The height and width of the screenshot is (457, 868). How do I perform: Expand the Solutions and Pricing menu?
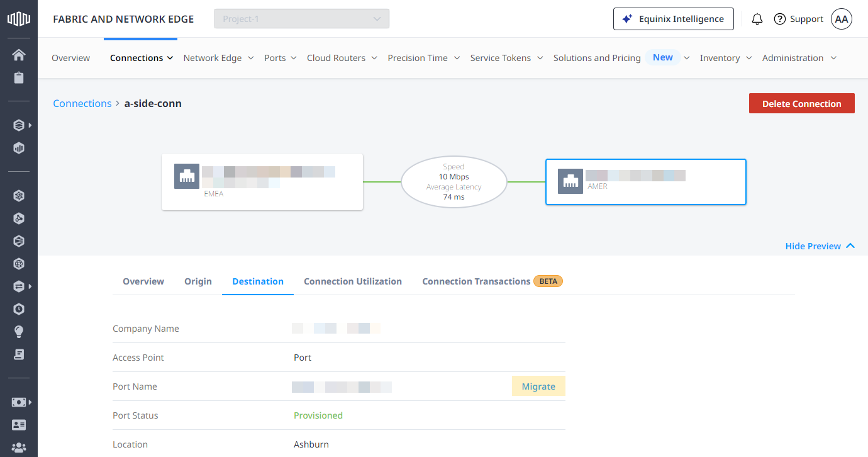click(x=621, y=58)
